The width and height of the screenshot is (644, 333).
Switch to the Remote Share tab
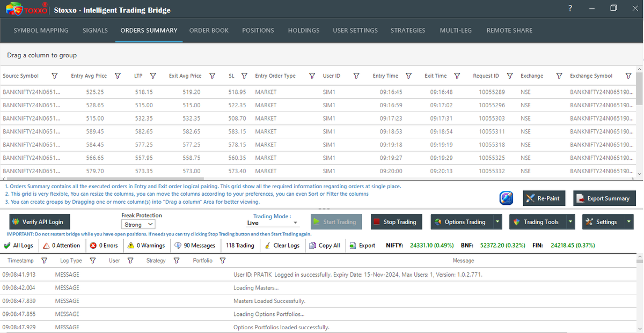click(509, 31)
